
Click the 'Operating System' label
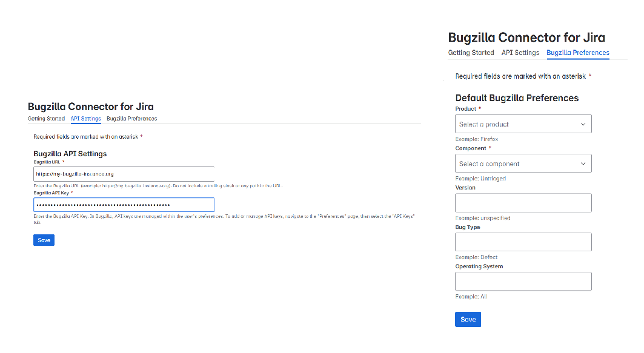click(x=479, y=266)
